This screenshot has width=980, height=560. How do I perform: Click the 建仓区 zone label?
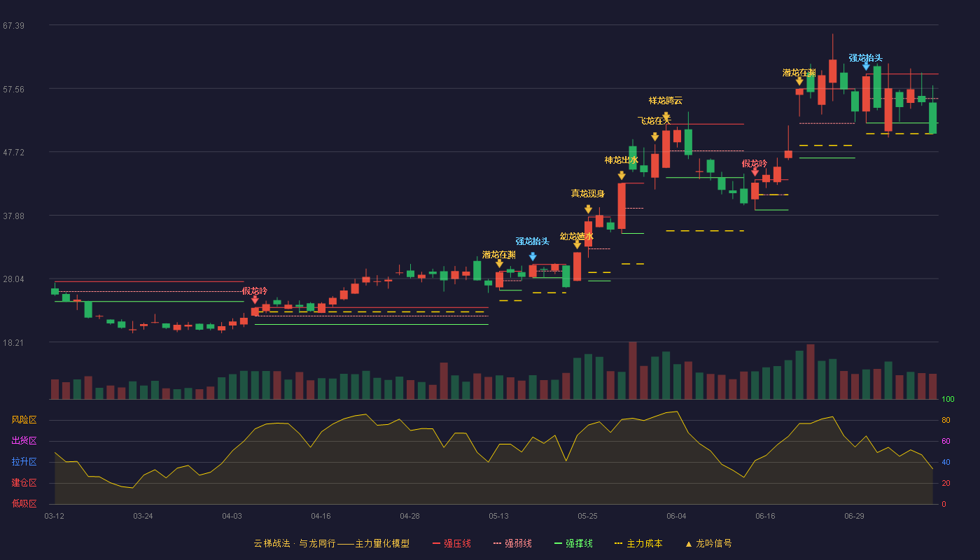[24, 483]
